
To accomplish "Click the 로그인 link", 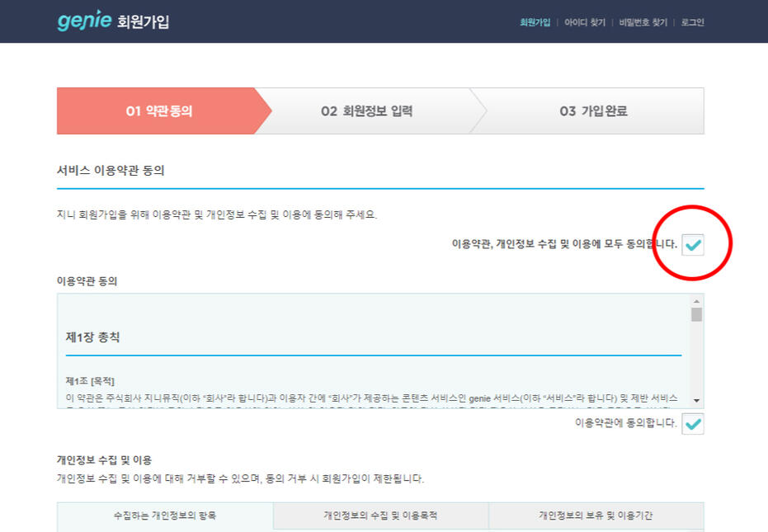I will pos(692,22).
